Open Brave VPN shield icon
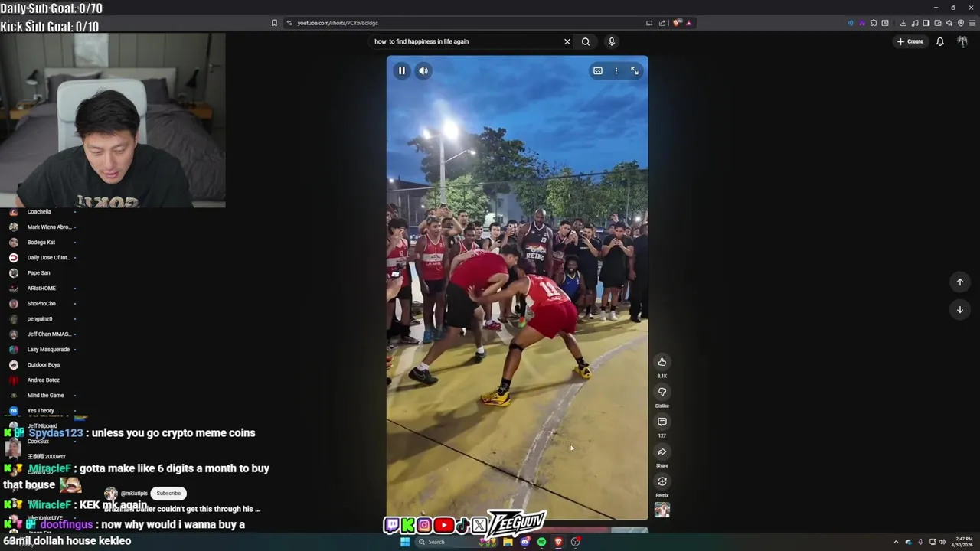Viewport: 980px width, 551px height. click(961, 23)
